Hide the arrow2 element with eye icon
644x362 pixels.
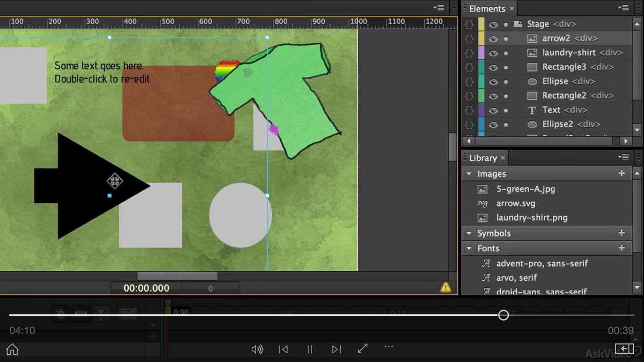pyautogui.click(x=493, y=38)
